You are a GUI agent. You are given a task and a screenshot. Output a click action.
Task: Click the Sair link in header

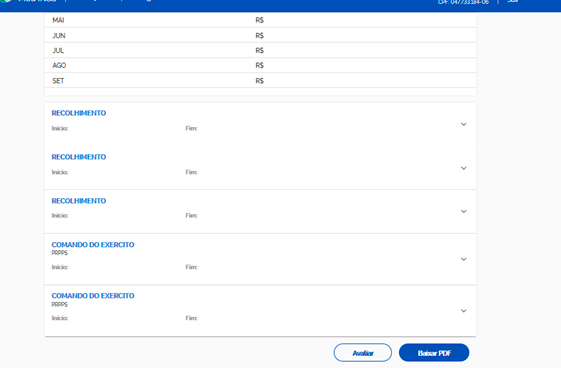[x=512, y=1]
